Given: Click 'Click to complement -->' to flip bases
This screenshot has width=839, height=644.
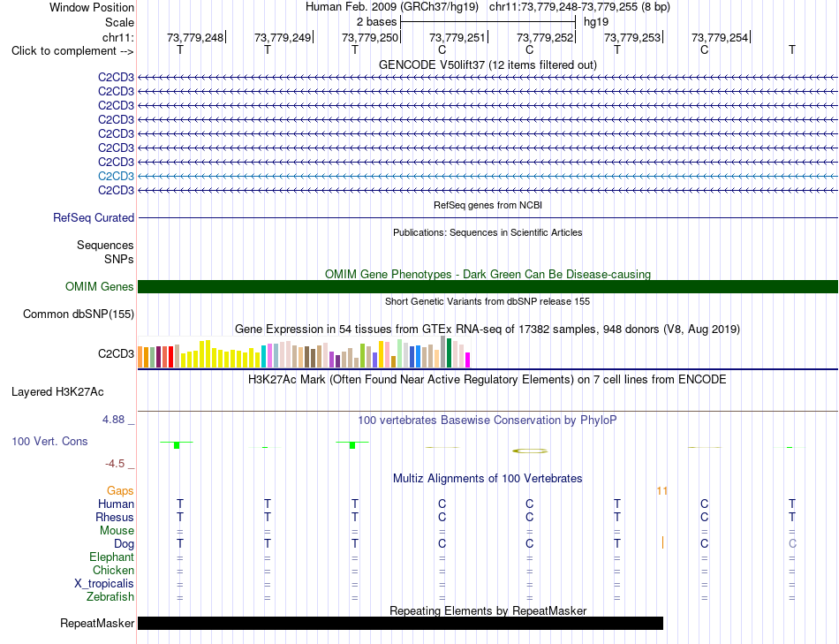Looking at the screenshot, I should coord(72,51).
